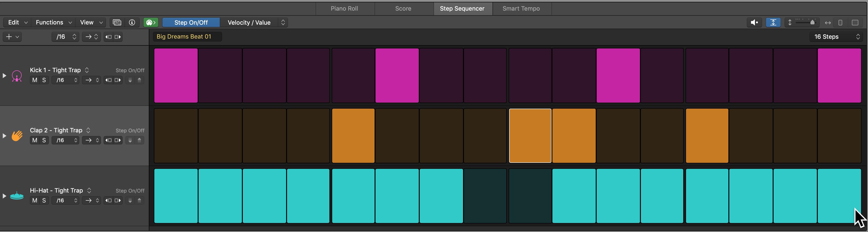Open the 16 Steps pattern length menu
868x232 pixels.
(836, 37)
